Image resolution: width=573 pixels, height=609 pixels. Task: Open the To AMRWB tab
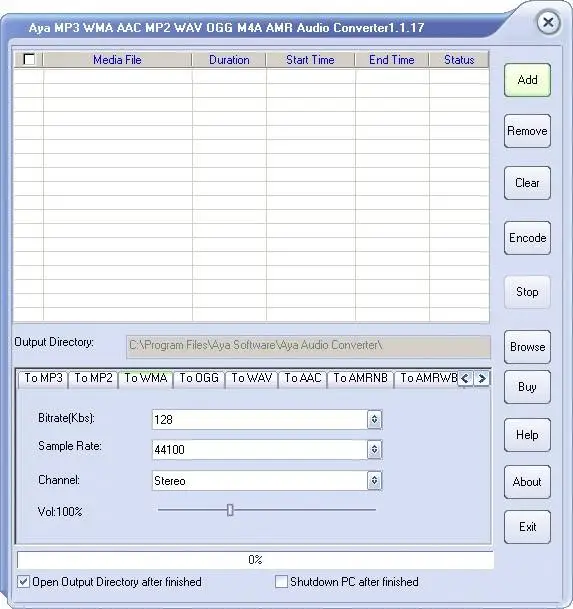[x=428, y=378]
